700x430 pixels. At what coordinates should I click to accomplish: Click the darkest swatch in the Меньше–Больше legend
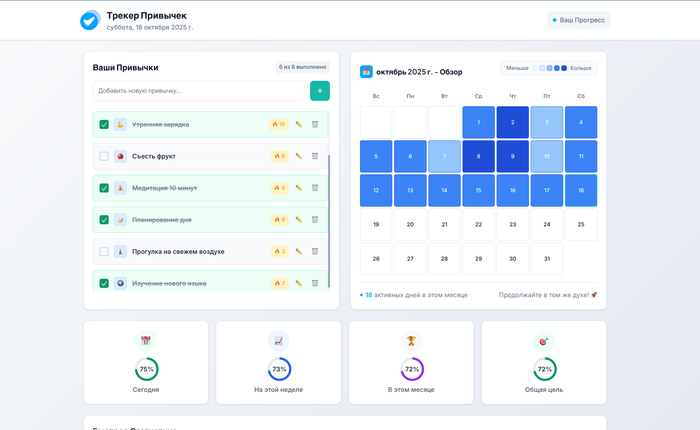pyautogui.click(x=564, y=68)
